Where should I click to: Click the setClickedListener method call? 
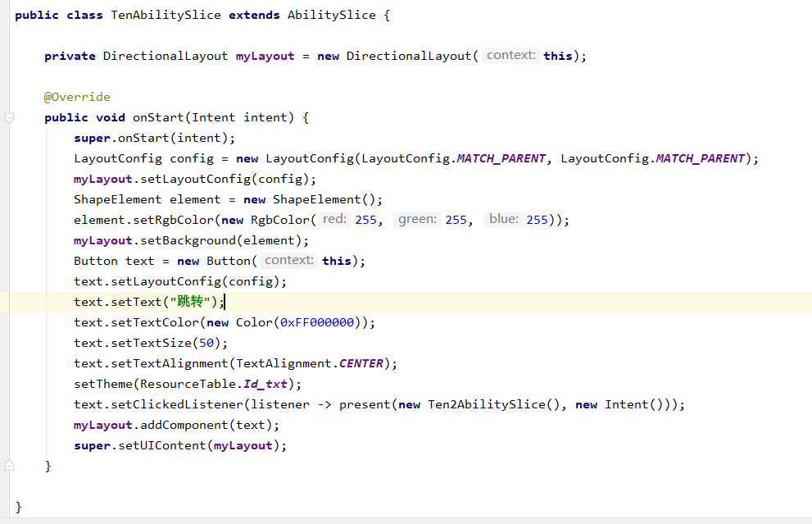pos(177,404)
